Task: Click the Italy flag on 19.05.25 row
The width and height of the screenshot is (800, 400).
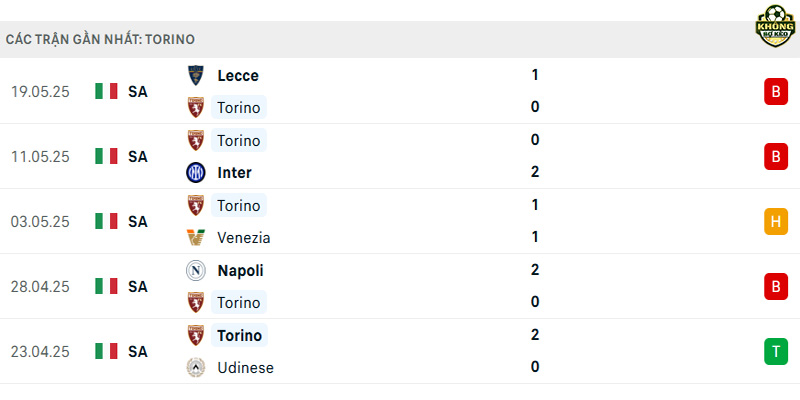Action: (x=106, y=91)
